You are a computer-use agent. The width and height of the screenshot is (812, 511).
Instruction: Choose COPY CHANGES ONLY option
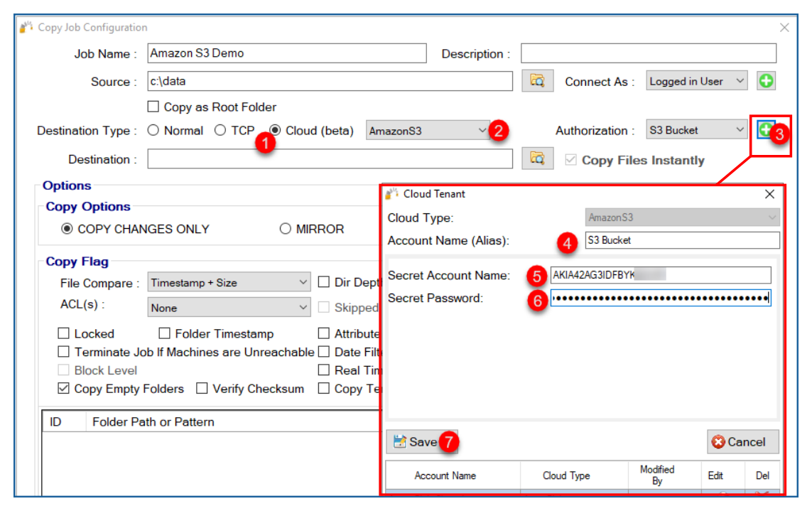pos(67,229)
